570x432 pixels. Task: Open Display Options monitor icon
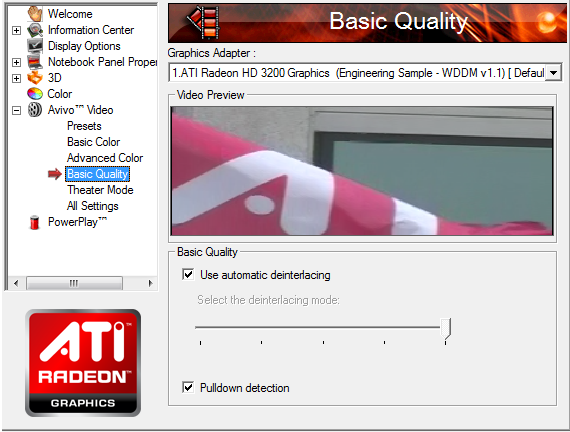35,46
